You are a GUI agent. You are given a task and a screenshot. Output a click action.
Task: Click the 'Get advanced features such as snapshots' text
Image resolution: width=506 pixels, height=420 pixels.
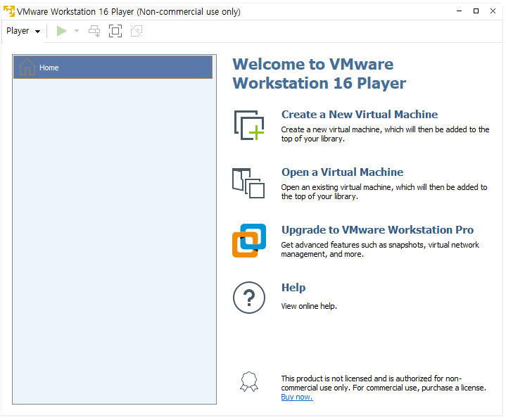[380, 249]
